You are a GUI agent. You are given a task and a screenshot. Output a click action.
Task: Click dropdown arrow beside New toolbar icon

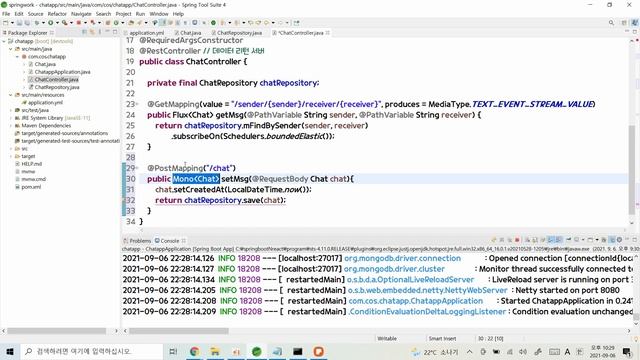tap(12, 23)
